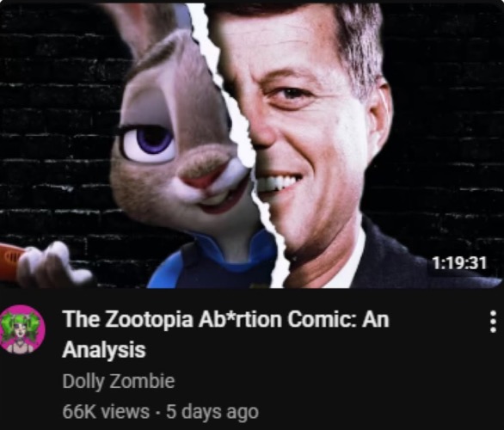504x430 pixels.
Task: Click the 66K views text
Action: 106,411
